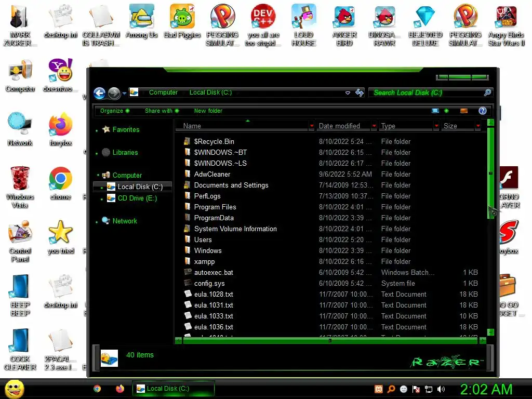This screenshot has height=399, width=532.
Task: Select Libraries in the navigation pane
Action: (125, 153)
